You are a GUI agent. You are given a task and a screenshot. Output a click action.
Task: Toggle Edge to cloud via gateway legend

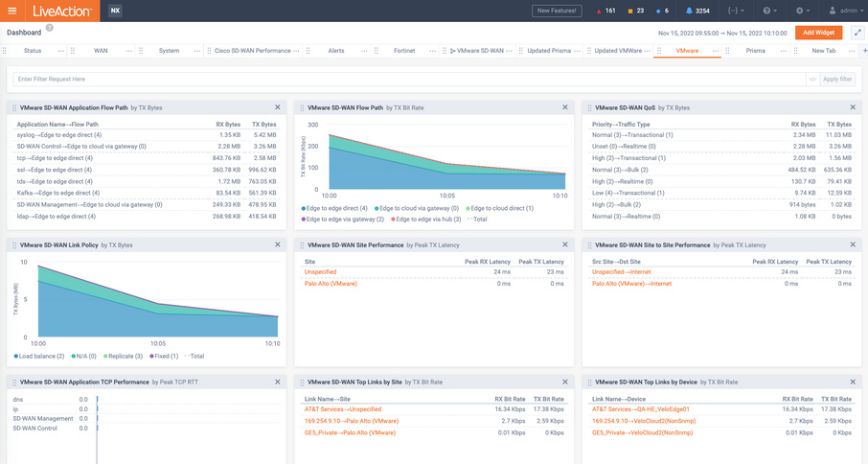[x=417, y=208]
